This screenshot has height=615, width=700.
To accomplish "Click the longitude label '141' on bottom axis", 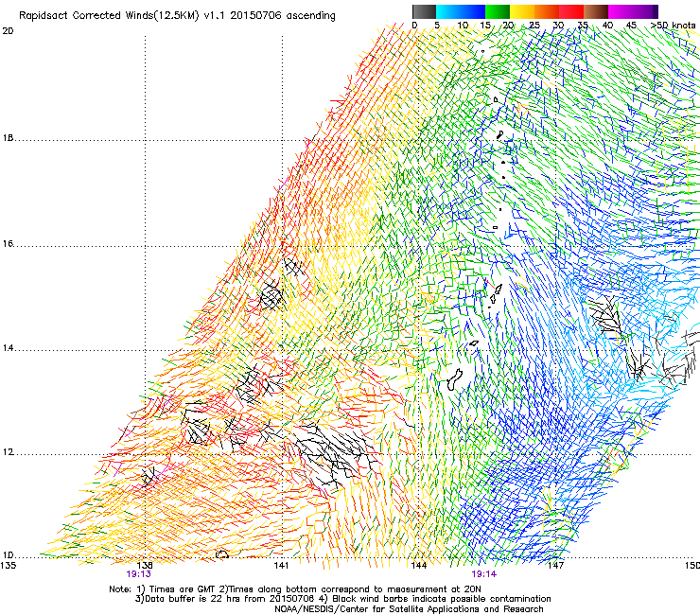I will (281, 566).
